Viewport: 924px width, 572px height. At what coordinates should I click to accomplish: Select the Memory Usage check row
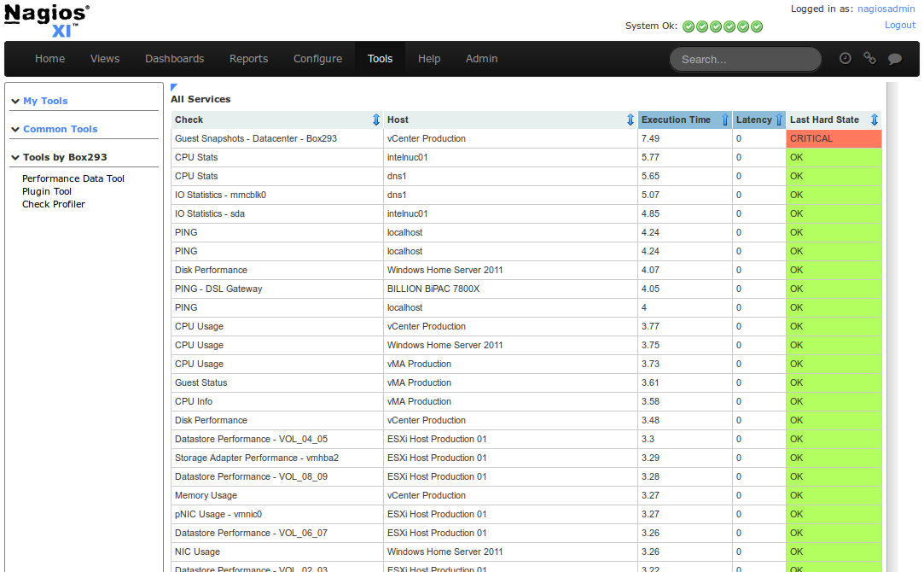coord(526,495)
